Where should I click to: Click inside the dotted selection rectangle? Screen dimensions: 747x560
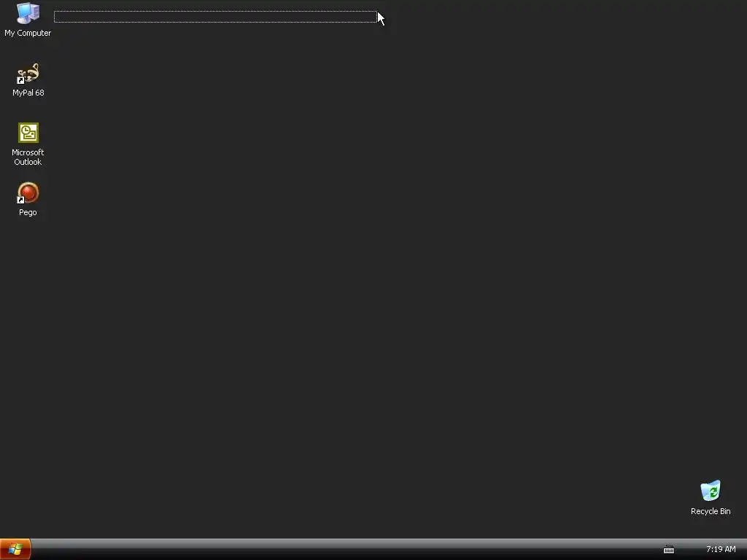click(215, 17)
